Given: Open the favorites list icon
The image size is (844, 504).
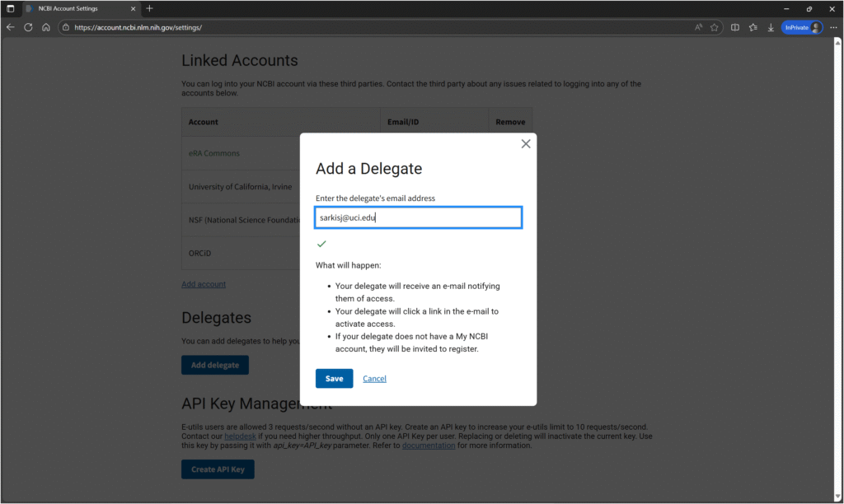Looking at the screenshot, I should 753,27.
